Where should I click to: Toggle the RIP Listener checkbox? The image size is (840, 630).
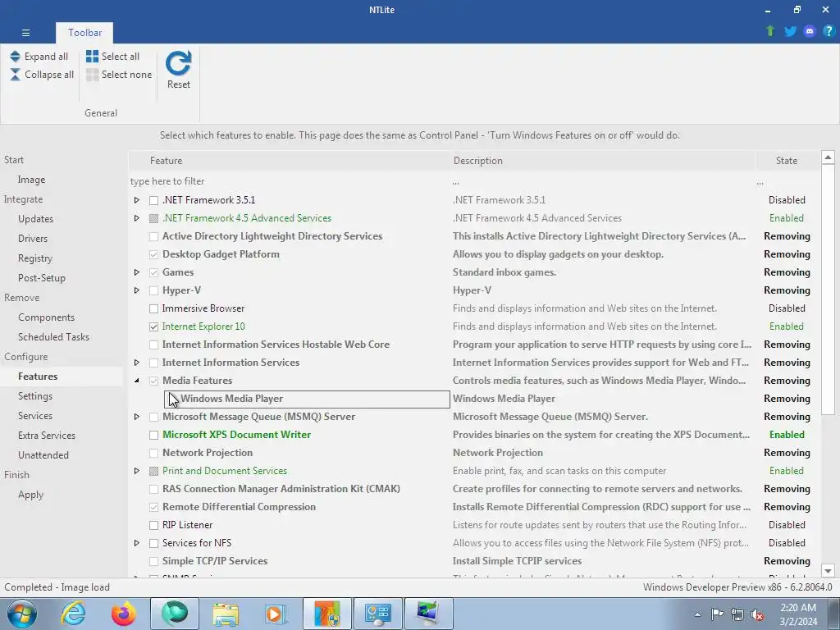tap(153, 525)
